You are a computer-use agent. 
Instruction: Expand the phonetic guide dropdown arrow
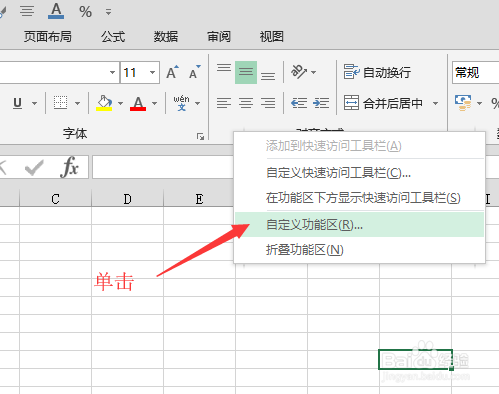pos(198,103)
